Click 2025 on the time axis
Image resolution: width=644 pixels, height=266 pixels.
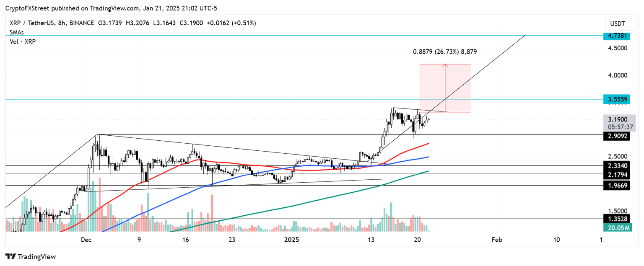291,240
